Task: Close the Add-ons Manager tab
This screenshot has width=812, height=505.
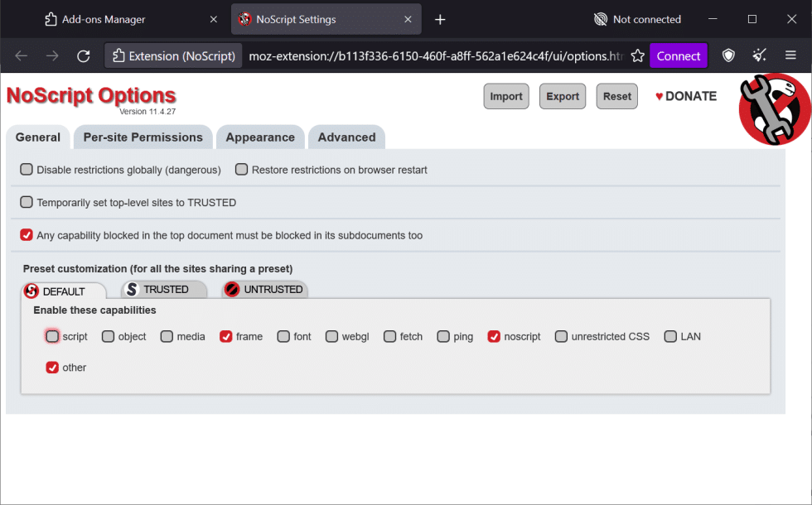Action: click(214, 19)
